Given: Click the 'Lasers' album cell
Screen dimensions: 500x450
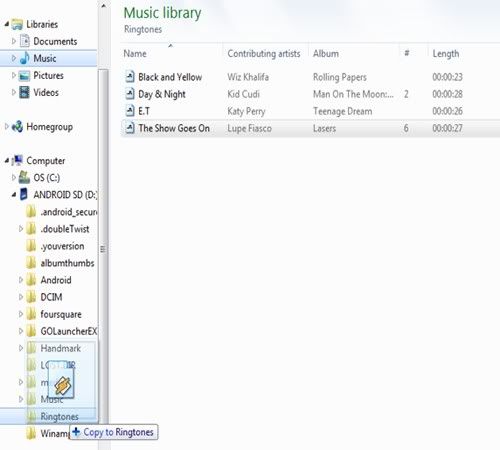Looking at the screenshot, I should 324,128.
